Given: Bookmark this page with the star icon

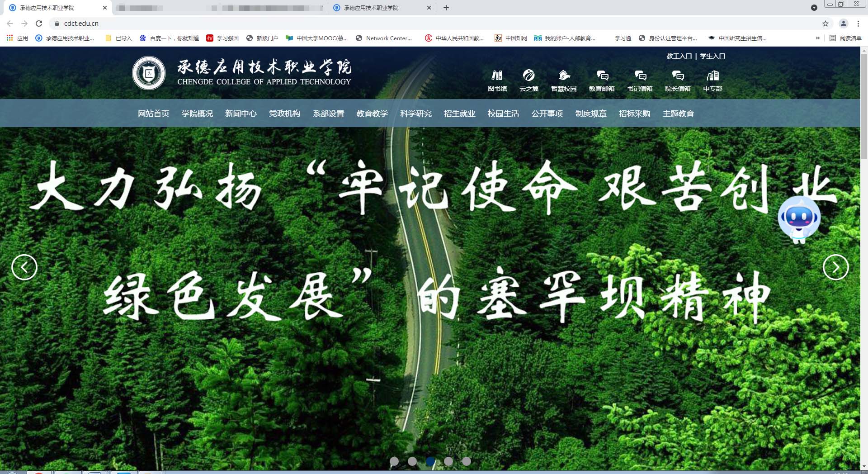Looking at the screenshot, I should pos(826,24).
